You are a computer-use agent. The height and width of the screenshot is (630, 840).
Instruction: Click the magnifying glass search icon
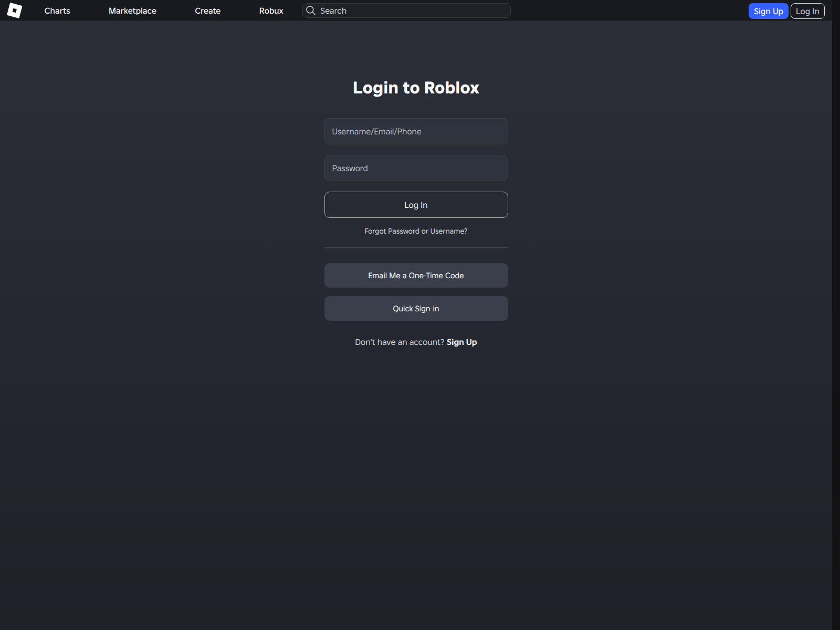coord(311,10)
